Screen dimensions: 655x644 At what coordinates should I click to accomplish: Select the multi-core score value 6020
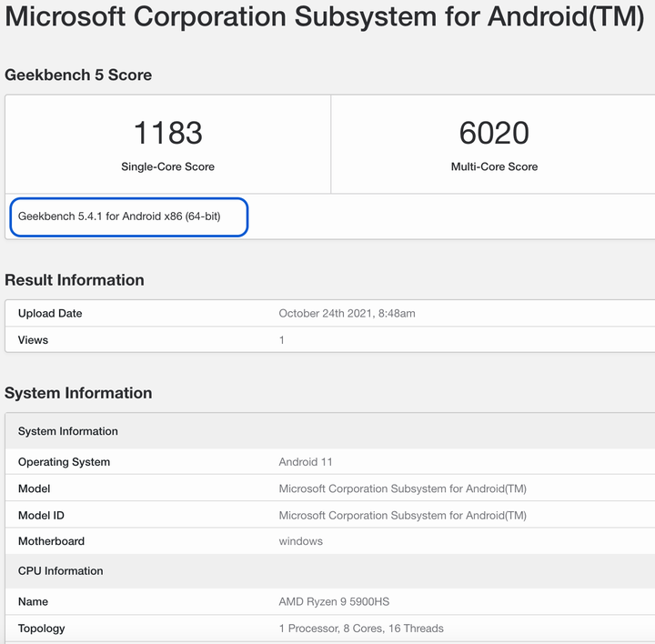pos(494,133)
